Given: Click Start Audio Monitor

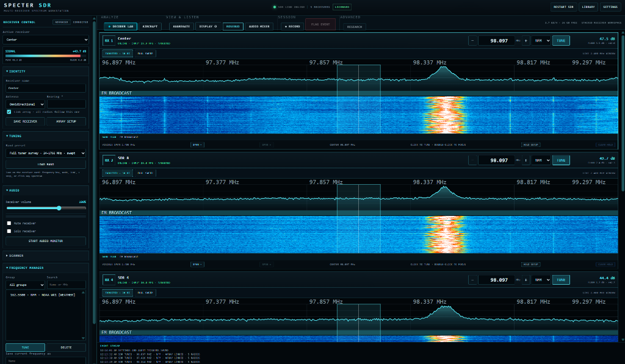Looking at the screenshot, I should (45, 241).
